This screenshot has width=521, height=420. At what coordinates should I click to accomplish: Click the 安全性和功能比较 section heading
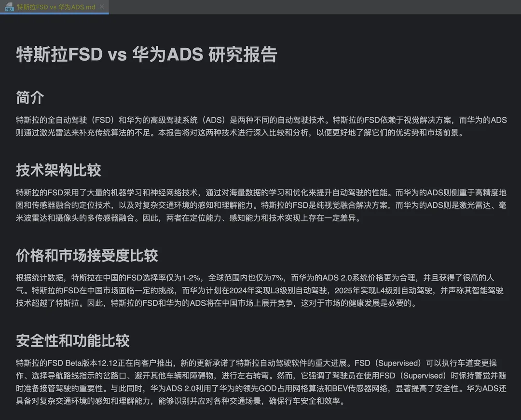tap(73, 340)
